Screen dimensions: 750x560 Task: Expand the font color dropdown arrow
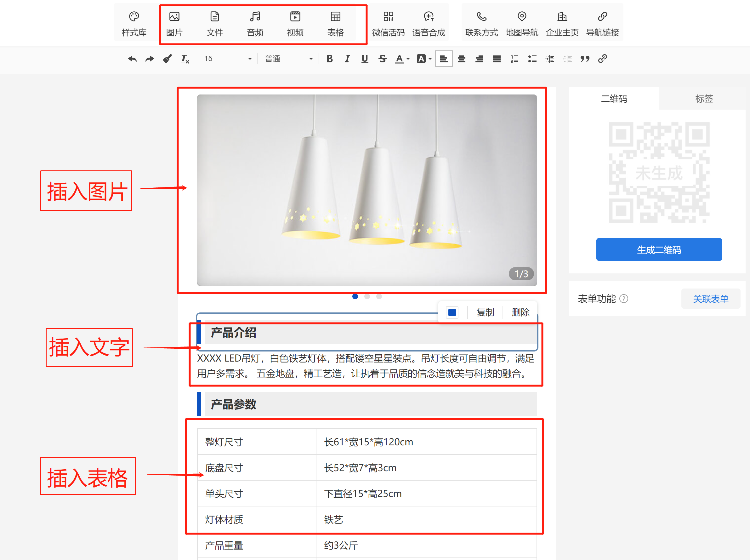[408, 59]
